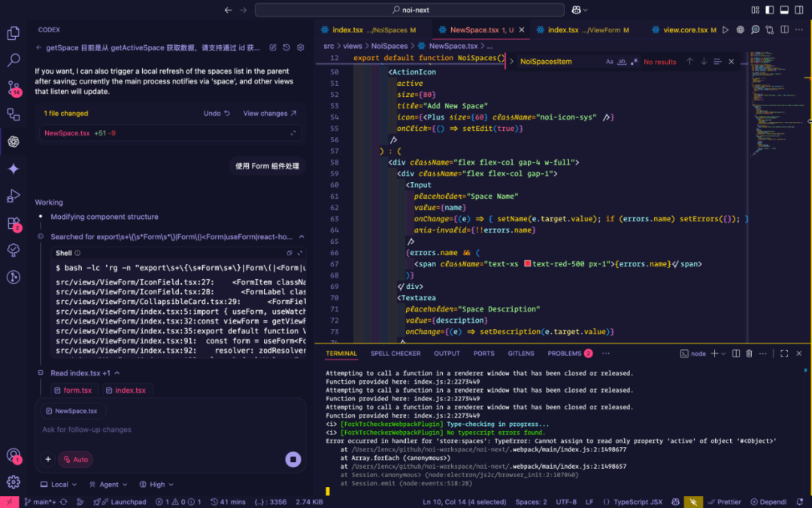Expand the replace toggle chevron in find widget
This screenshot has width=812, height=508.
[512, 62]
